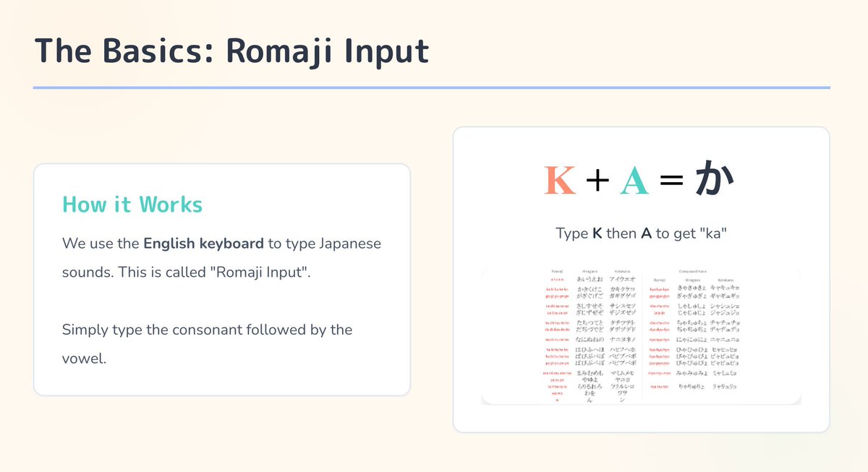868x472 pixels.
Task: Click the hiragana character か
Action: click(715, 179)
